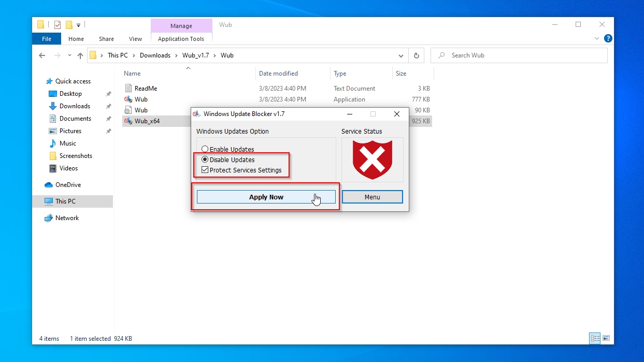Switch to the View ribbon tab
The width and height of the screenshot is (644, 362).
tap(135, 39)
